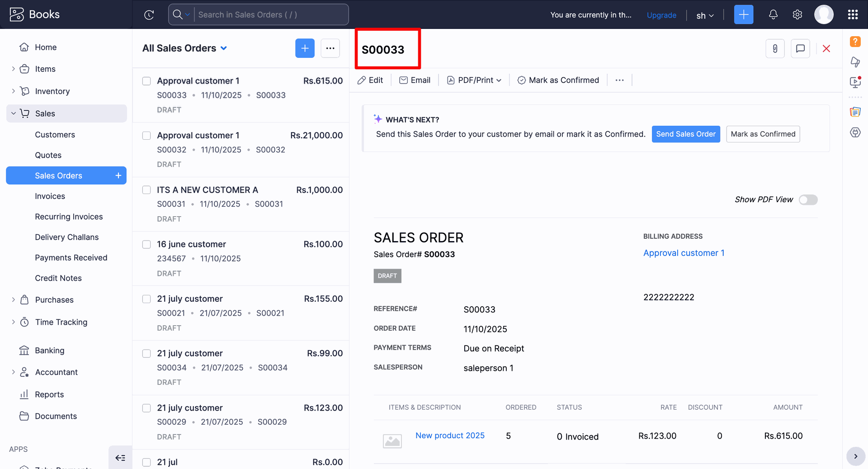868x469 pixels.
Task: Toggle the Show PDF View switch
Action: point(808,199)
